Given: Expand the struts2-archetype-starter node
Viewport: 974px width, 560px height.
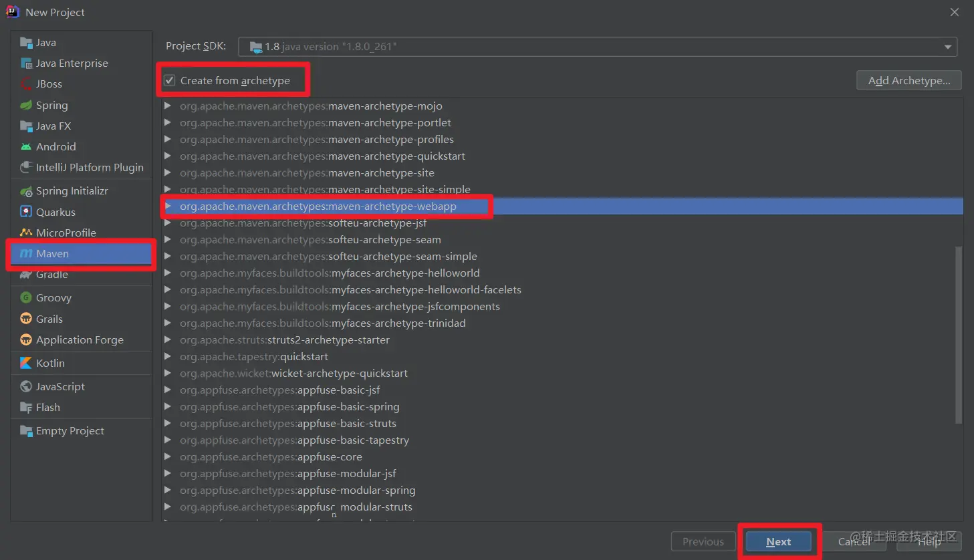Looking at the screenshot, I should click(x=168, y=339).
